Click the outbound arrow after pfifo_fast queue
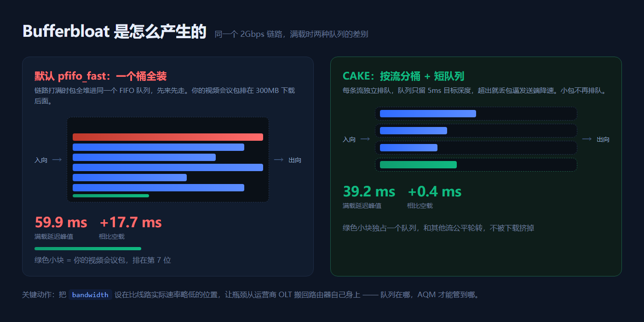The image size is (644, 322). click(279, 160)
